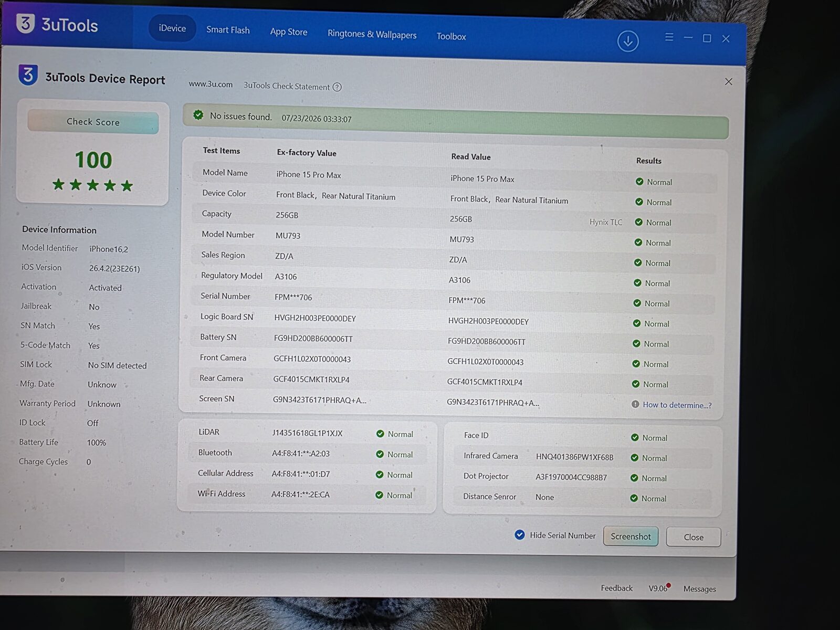Image resolution: width=840 pixels, height=630 pixels.
Task: Select Battery SN ex-factory value FG9HD200BB600006TT
Action: point(313,339)
